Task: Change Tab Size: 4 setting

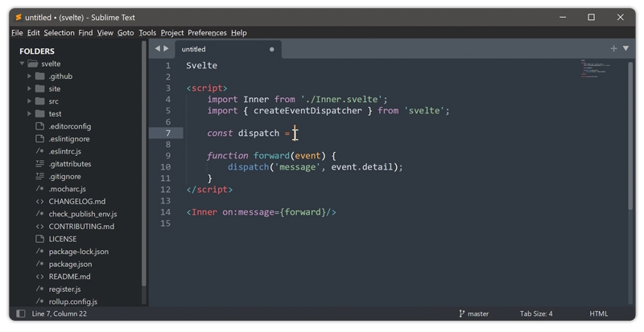Action: click(536, 314)
